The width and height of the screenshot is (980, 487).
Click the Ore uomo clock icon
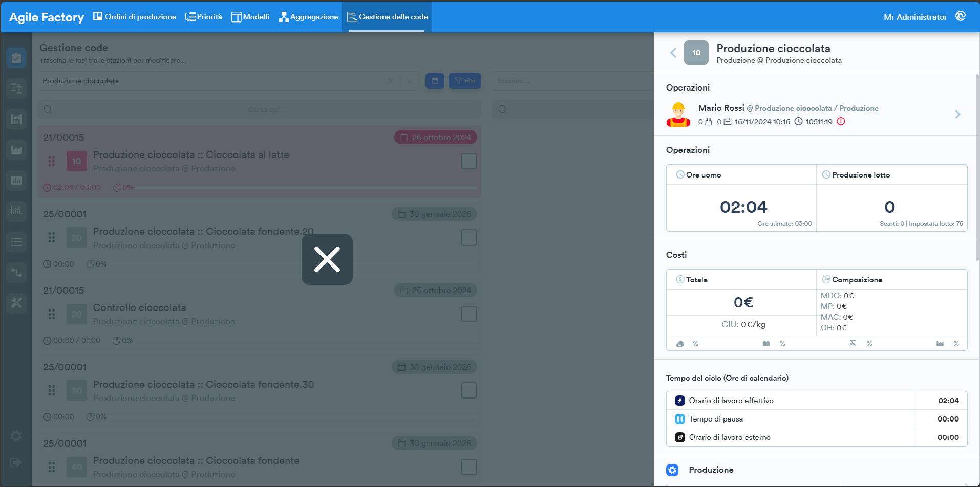coord(680,174)
